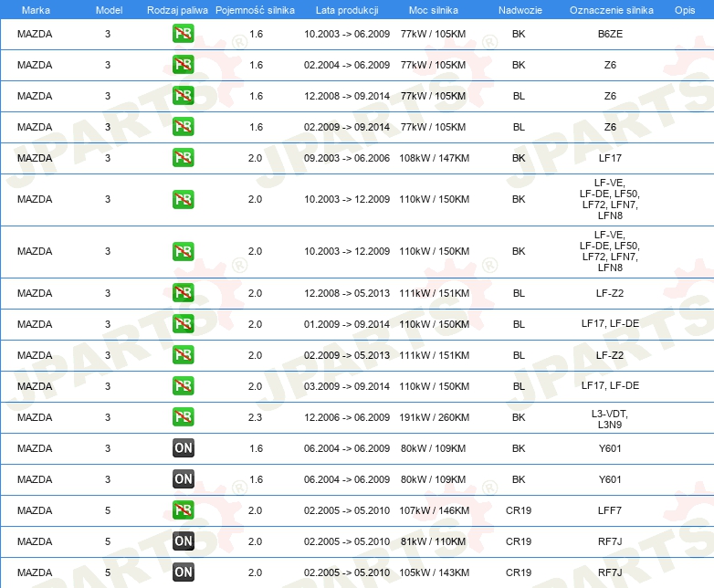714x588 pixels.
Task: Click the Lata produkcji column header
Action: tap(345, 9)
